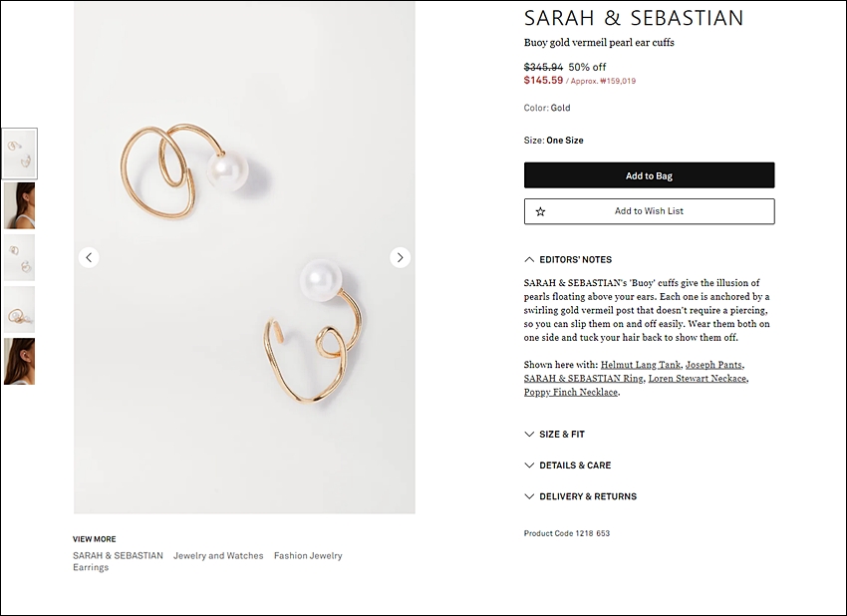Viewport: 847px width, 616px height.
Task: Open the Joseph Pants link
Action: [x=714, y=365]
